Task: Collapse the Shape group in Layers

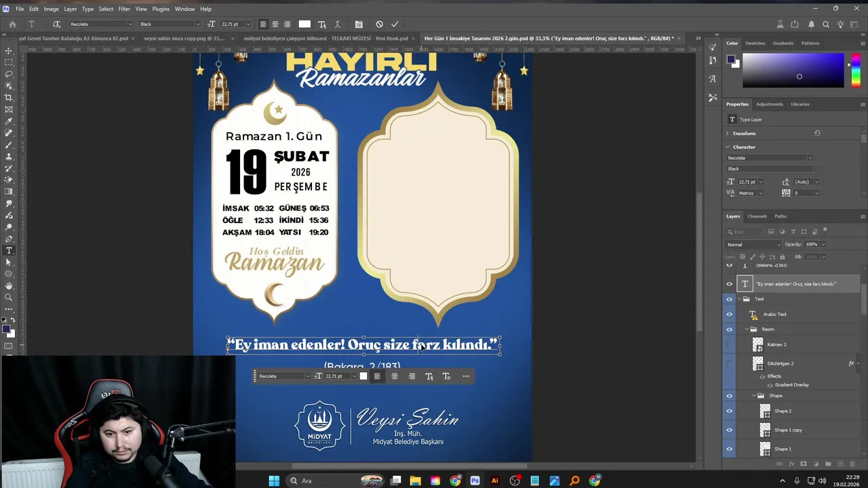Action: [x=754, y=396]
